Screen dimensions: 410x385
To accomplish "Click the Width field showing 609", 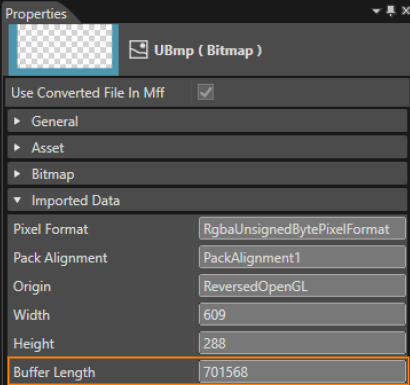I will tap(302, 314).
